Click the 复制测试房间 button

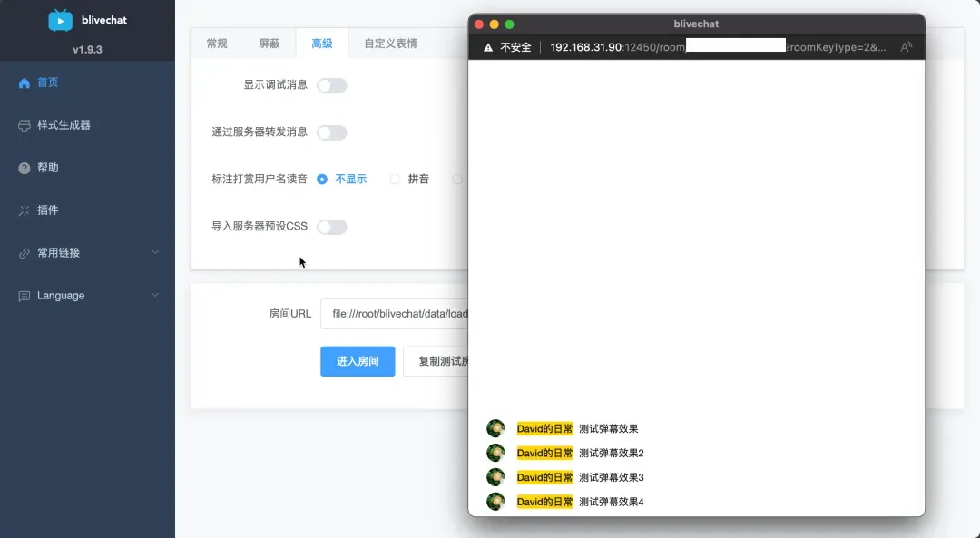(x=436, y=361)
